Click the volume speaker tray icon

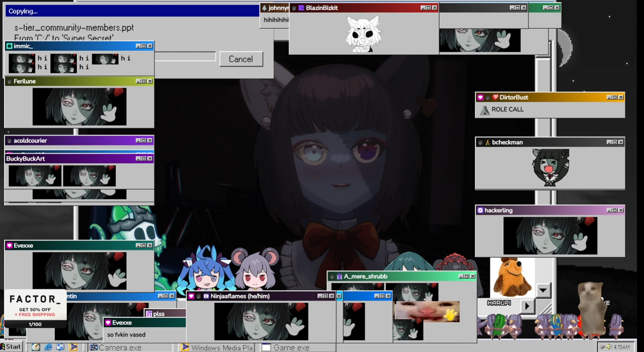coord(609,347)
